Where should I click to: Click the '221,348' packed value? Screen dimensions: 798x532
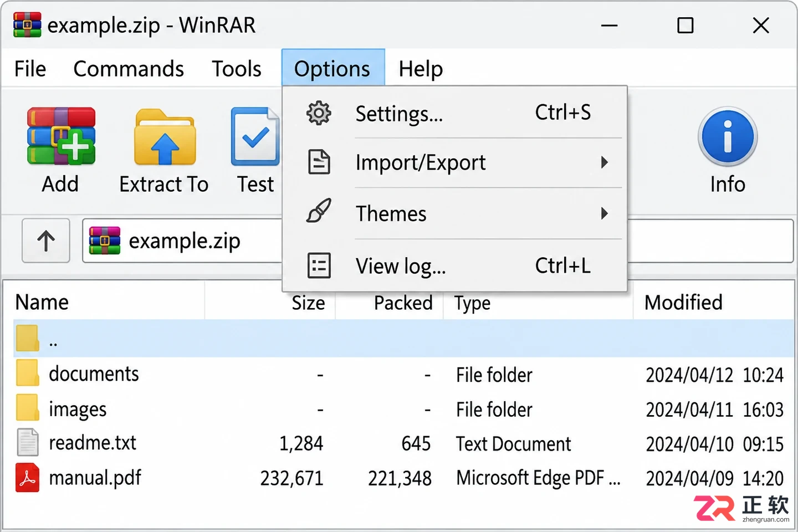(400, 478)
